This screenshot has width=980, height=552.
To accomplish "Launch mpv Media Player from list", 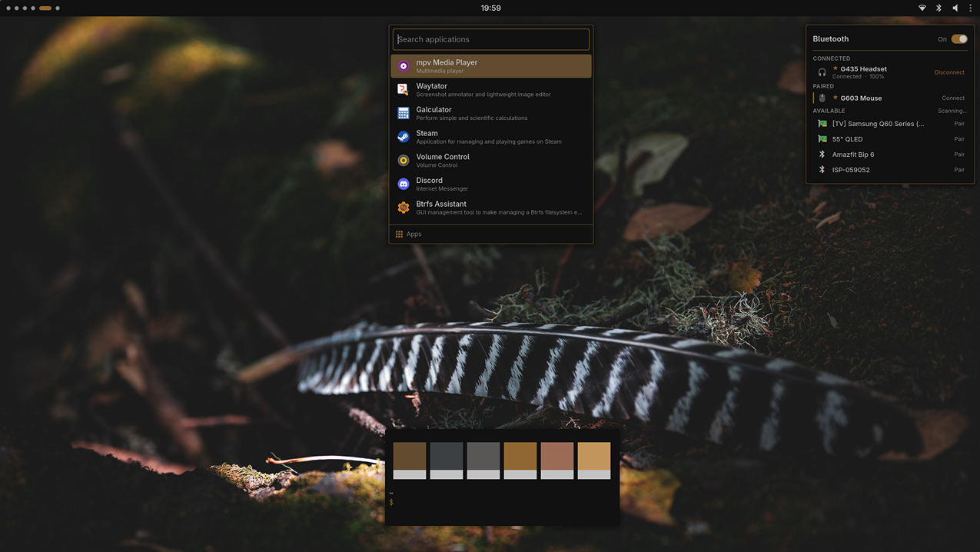I will click(490, 66).
